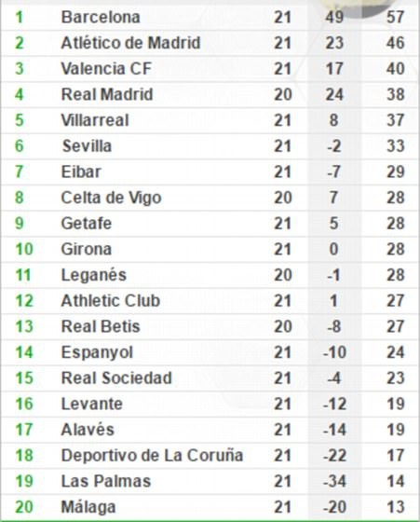Click Barcelona's 57 points value
Image resolution: width=420 pixels, height=522 pixels.
[395, 17]
